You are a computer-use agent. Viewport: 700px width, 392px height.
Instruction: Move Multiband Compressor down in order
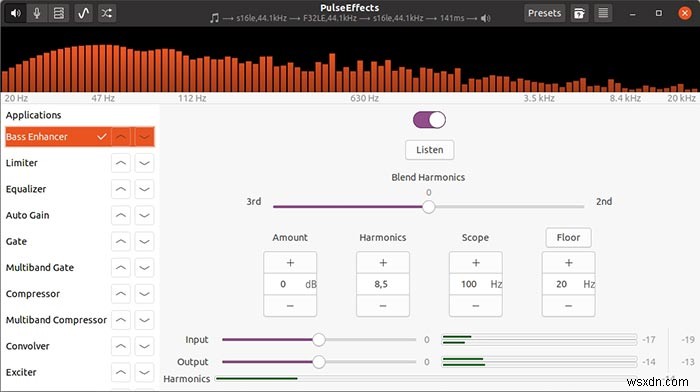[x=144, y=320]
